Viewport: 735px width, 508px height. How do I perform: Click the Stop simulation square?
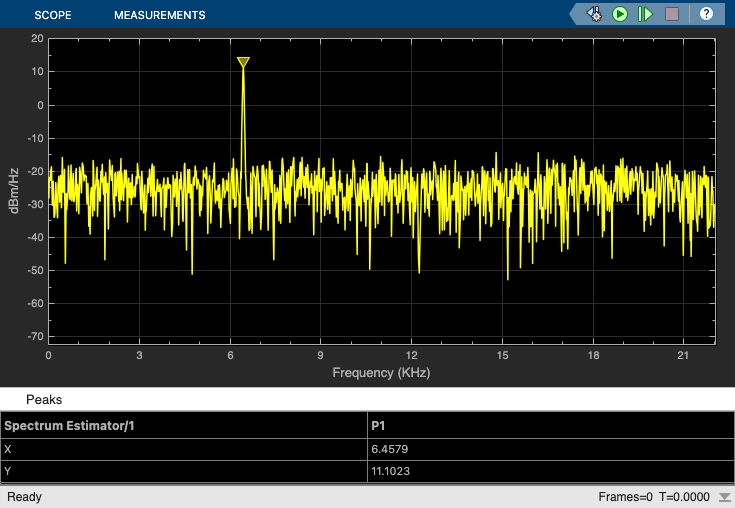pos(672,14)
